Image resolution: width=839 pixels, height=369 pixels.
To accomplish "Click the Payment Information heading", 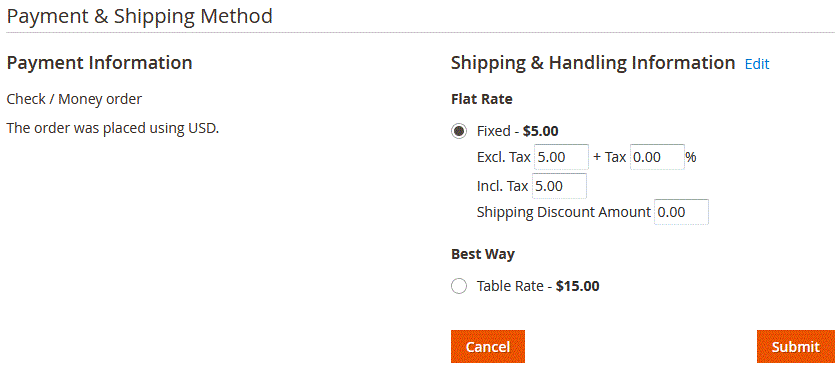I will coord(100,63).
